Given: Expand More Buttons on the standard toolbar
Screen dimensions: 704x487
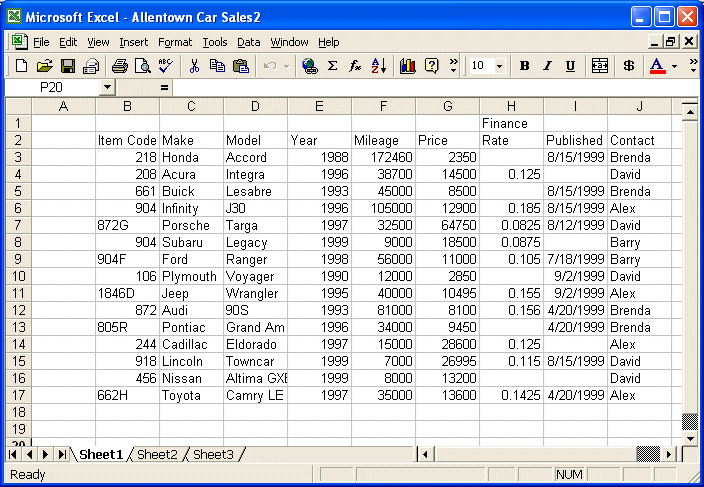Looking at the screenshot, I should [454, 66].
